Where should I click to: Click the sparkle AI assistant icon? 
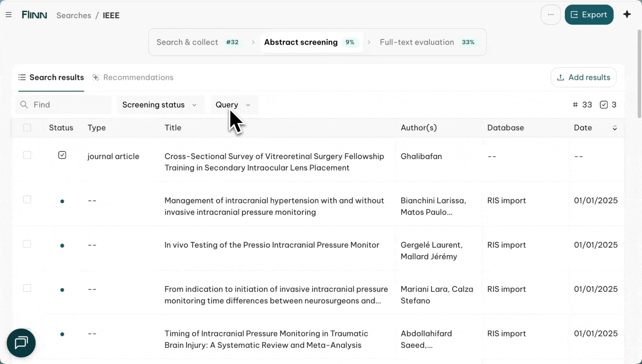pyautogui.click(x=627, y=14)
